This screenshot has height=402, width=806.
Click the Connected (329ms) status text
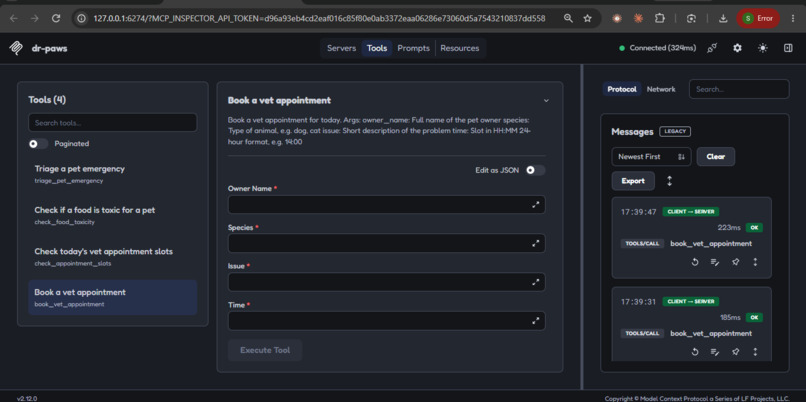(663, 48)
